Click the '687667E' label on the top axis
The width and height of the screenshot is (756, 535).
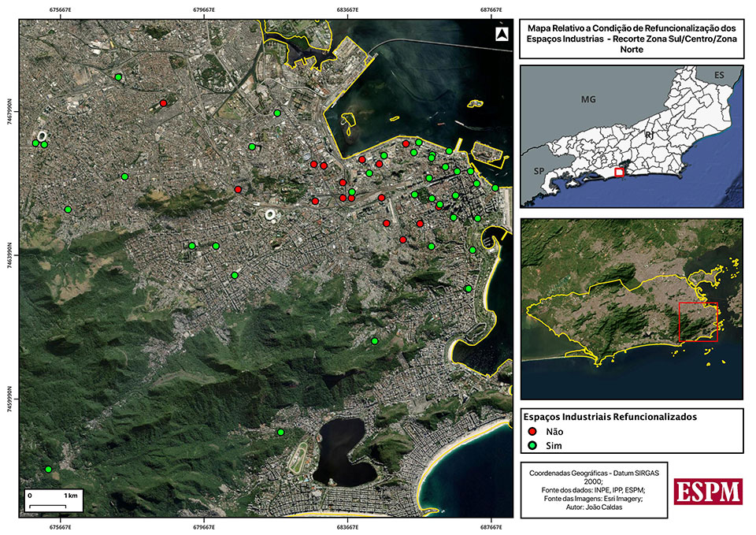491,11
